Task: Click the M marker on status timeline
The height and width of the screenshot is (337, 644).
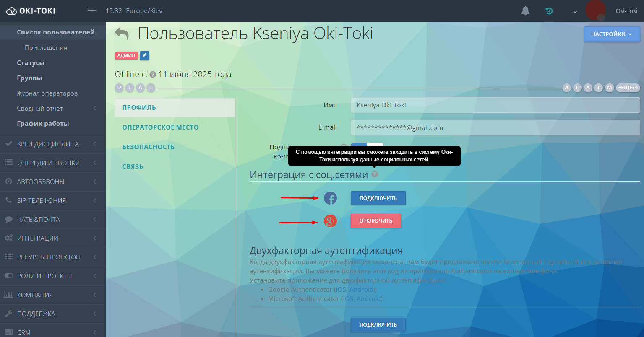Action: pos(610,88)
